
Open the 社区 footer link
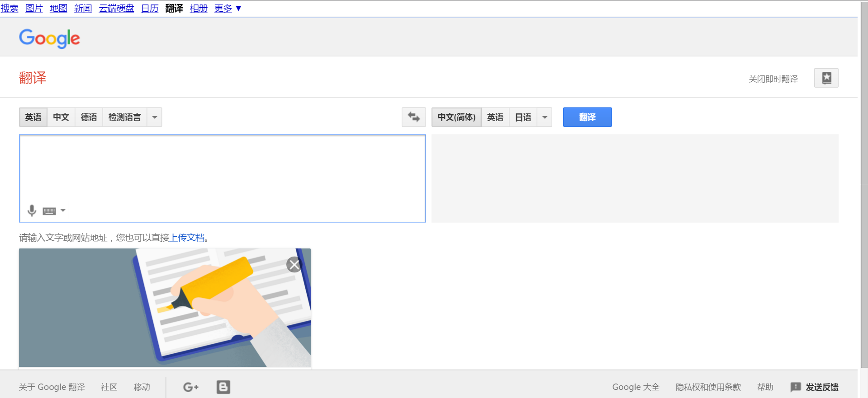click(109, 387)
